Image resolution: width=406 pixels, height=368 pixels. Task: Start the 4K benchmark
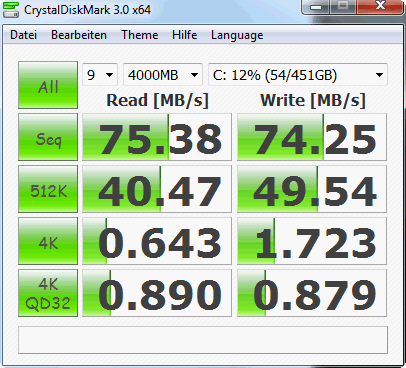point(48,241)
